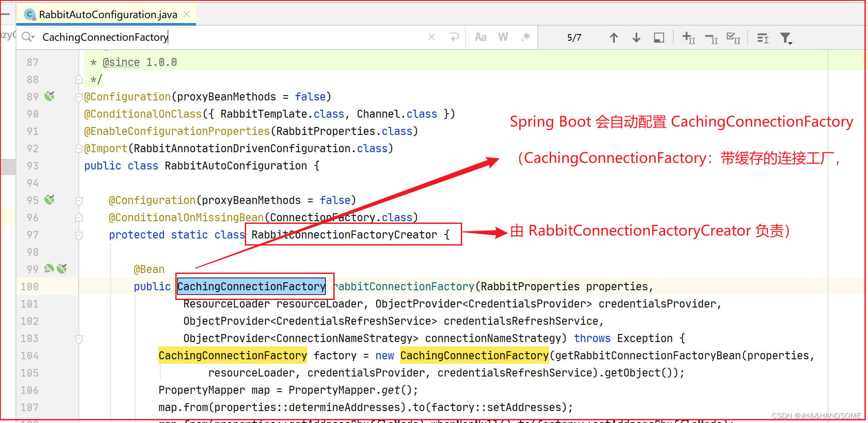Toggle Match Case option

(x=481, y=37)
